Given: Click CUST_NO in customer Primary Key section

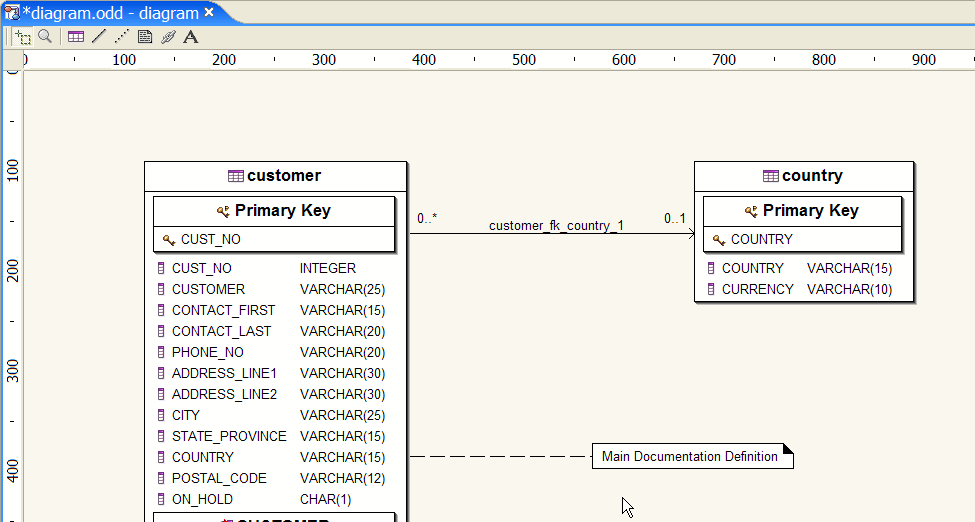Looking at the screenshot, I should (x=210, y=240).
